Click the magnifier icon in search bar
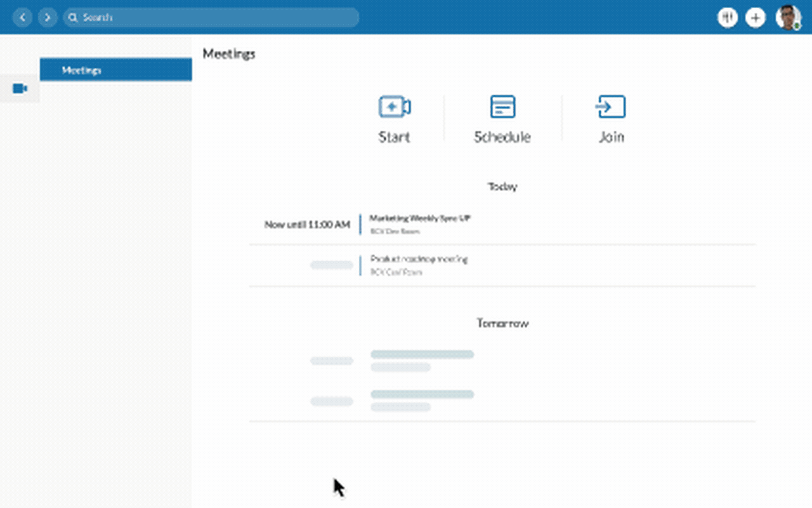Screen dimensions: 812x508 point(73,18)
